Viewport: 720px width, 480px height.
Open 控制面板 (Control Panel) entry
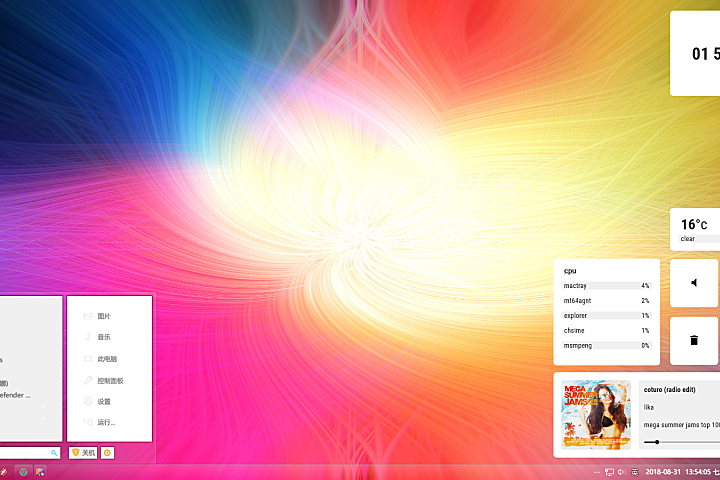[110, 380]
